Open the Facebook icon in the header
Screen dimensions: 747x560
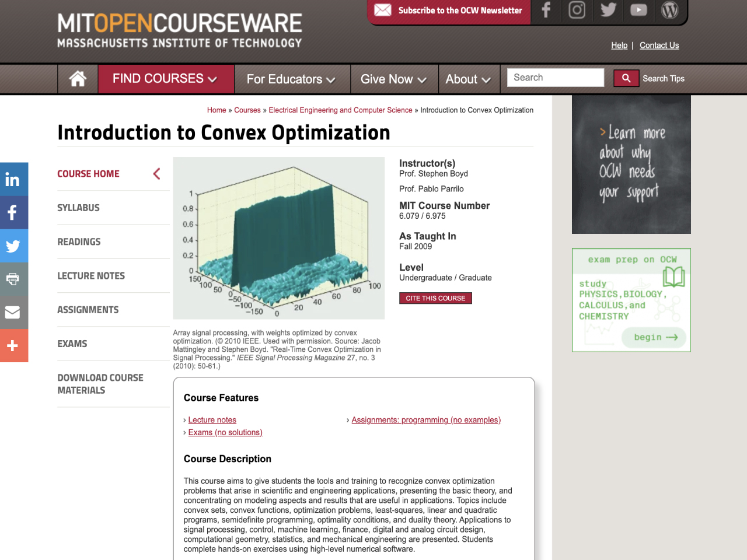pos(546,10)
